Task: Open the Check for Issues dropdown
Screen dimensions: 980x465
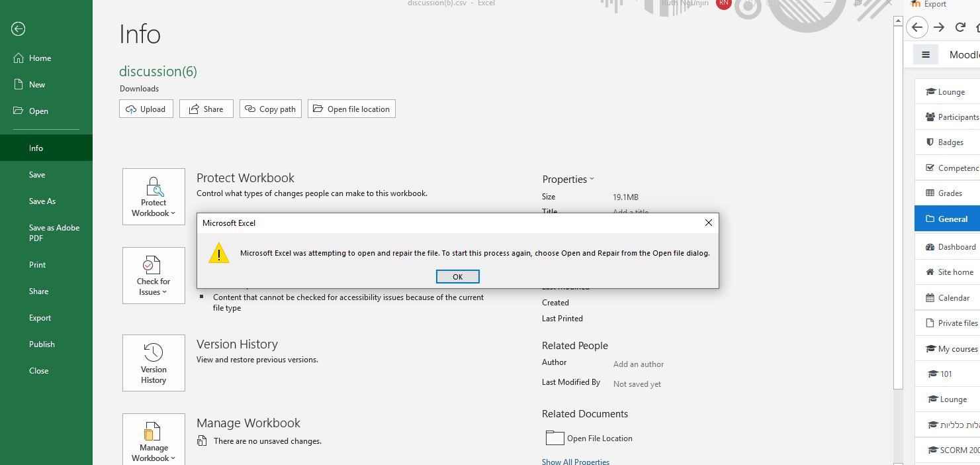Action: [x=154, y=276]
